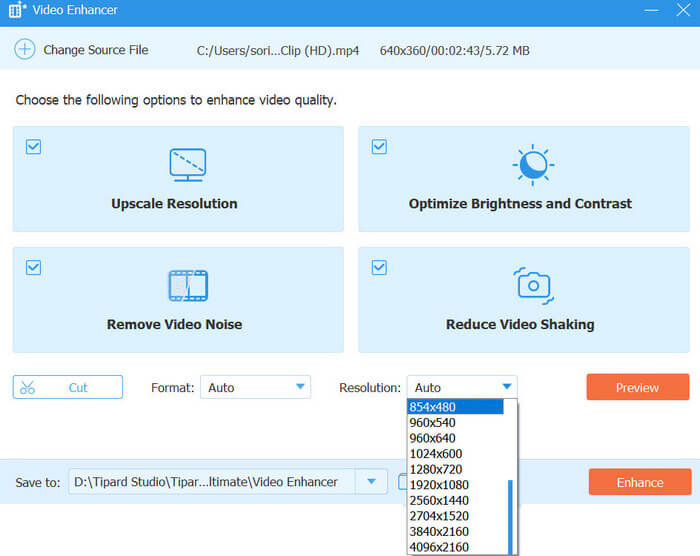Click the Upscale Resolution monitor icon
This screenshot has width=700, height=556.
(188, 165)
